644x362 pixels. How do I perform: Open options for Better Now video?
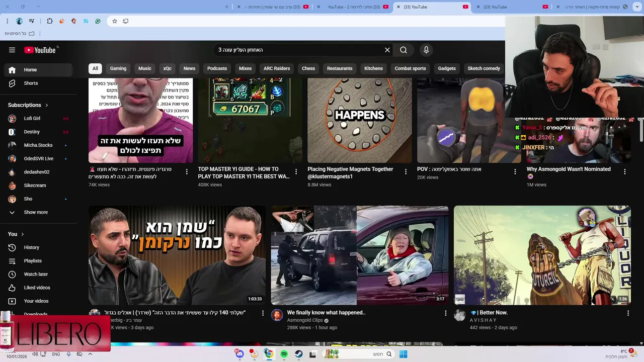coord(628,313)
